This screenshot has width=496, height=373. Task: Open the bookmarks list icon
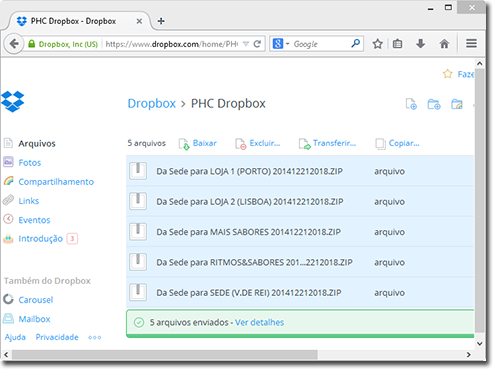[x=397, y=44]
